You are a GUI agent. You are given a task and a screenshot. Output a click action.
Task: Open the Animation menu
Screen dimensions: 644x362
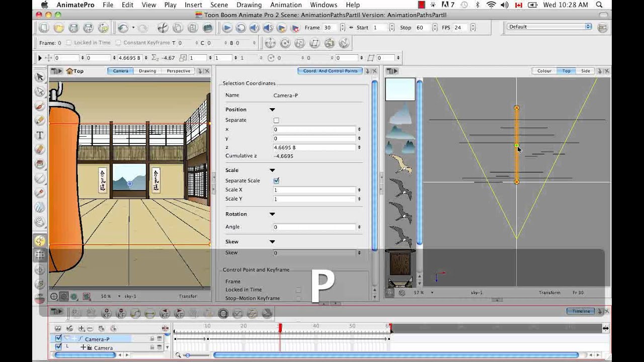[286, 5]
